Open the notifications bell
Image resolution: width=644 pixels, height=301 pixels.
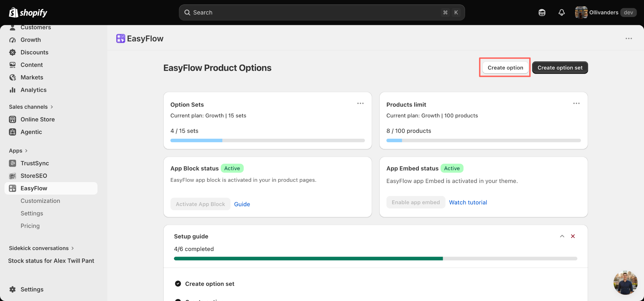(562, 13)
